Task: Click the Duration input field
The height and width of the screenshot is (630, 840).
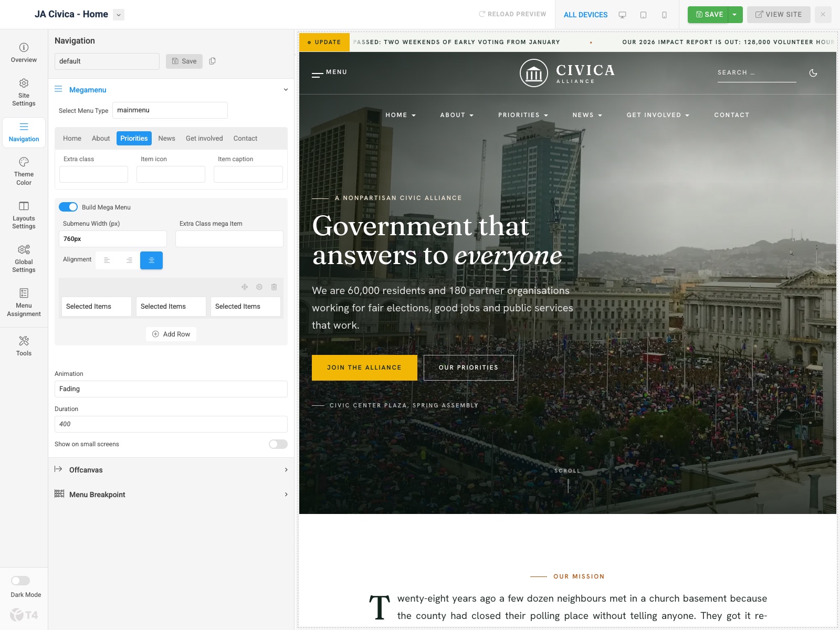Action: pos(171,424)
